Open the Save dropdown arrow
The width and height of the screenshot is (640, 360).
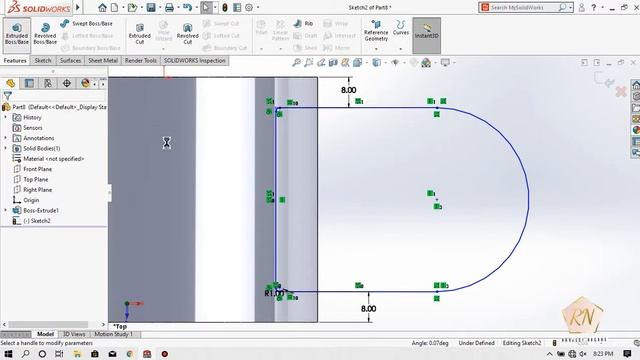pyautogui.click(x=160, y=7)
